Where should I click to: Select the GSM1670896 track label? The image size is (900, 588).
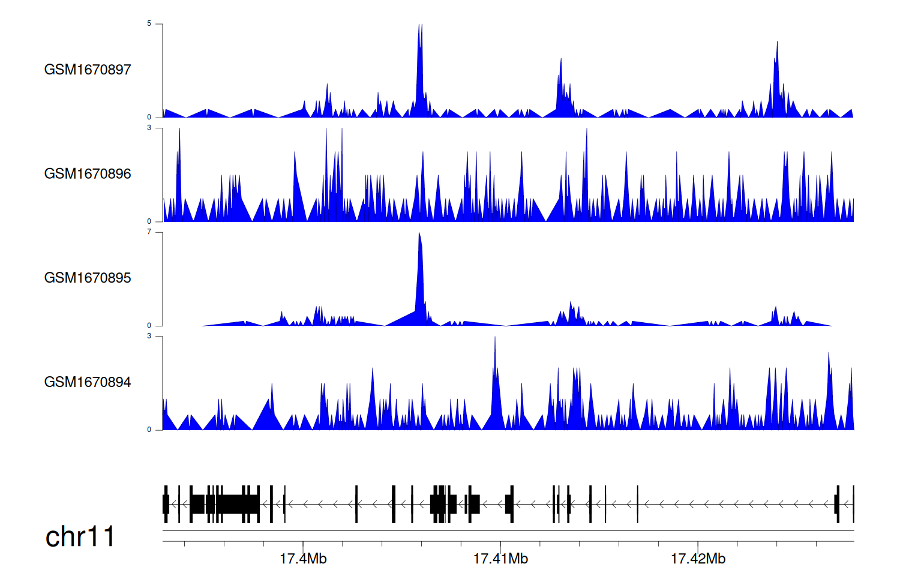click(x=88, y=174)
